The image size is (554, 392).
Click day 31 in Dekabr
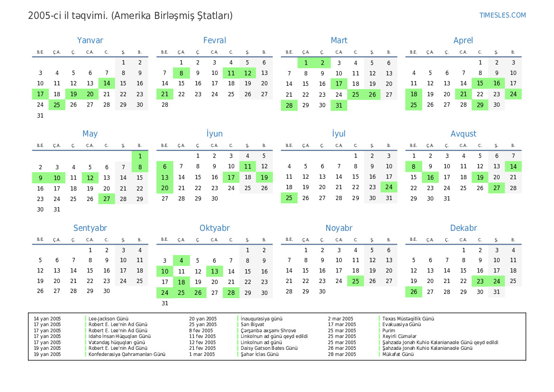497,292
